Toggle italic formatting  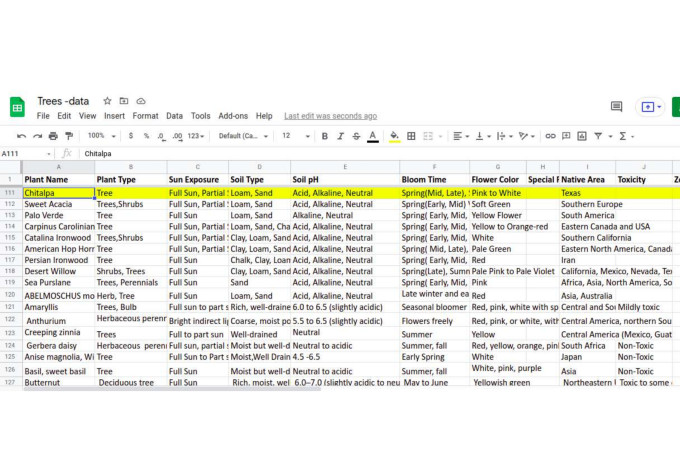pos(340,136)
